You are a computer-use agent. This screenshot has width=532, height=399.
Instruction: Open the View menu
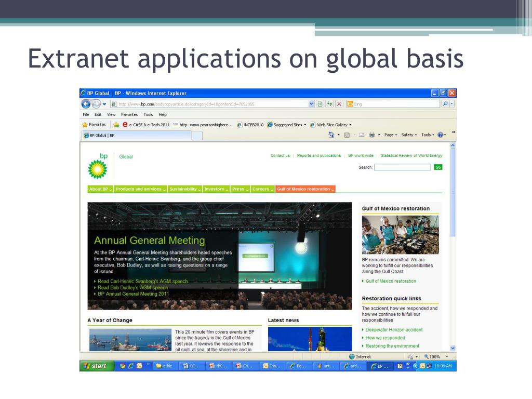[111, 115]
